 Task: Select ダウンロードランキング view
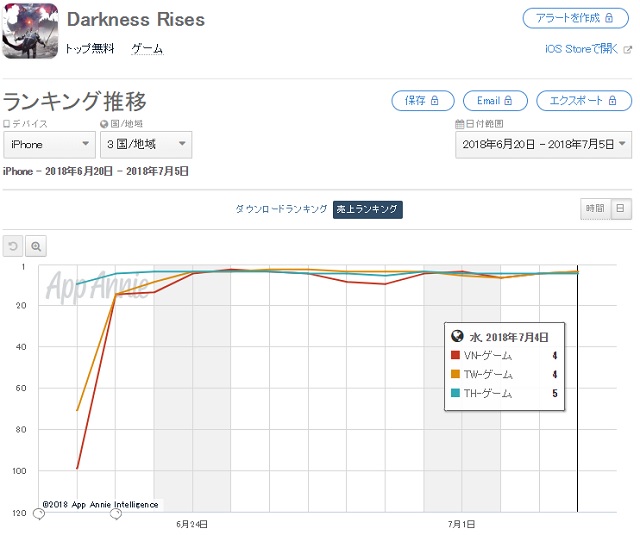[281, 209]
